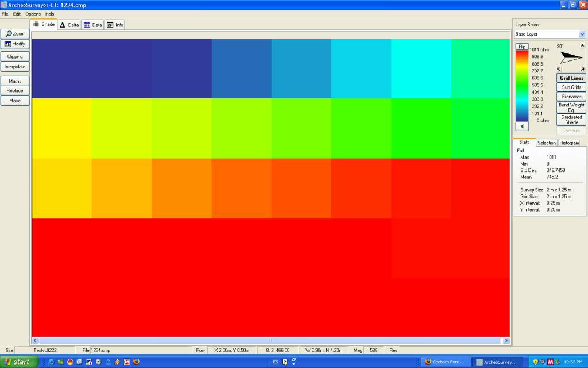The image size is (588, 368).
Task: Click the Maths button
Action: (15, 80)
